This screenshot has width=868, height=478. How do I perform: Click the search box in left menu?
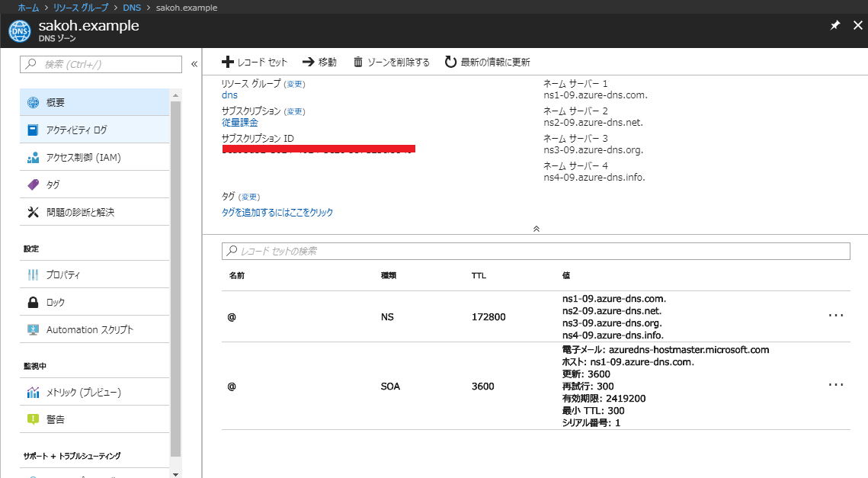101,64
